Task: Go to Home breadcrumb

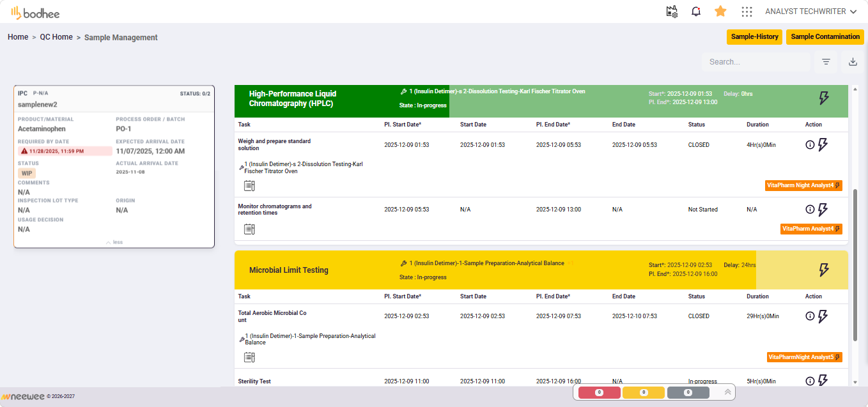Action: click(18, 37)
